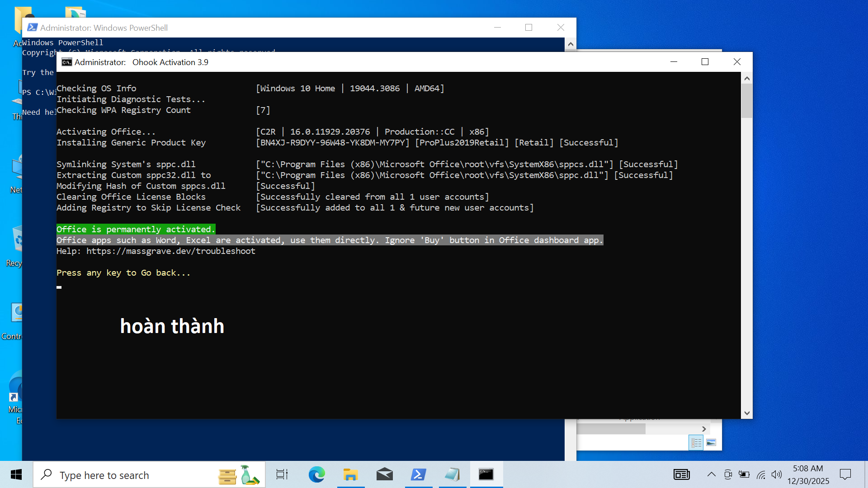
Task: Open the PowerShell window title icon menu
Action: (x=32, y=28)
